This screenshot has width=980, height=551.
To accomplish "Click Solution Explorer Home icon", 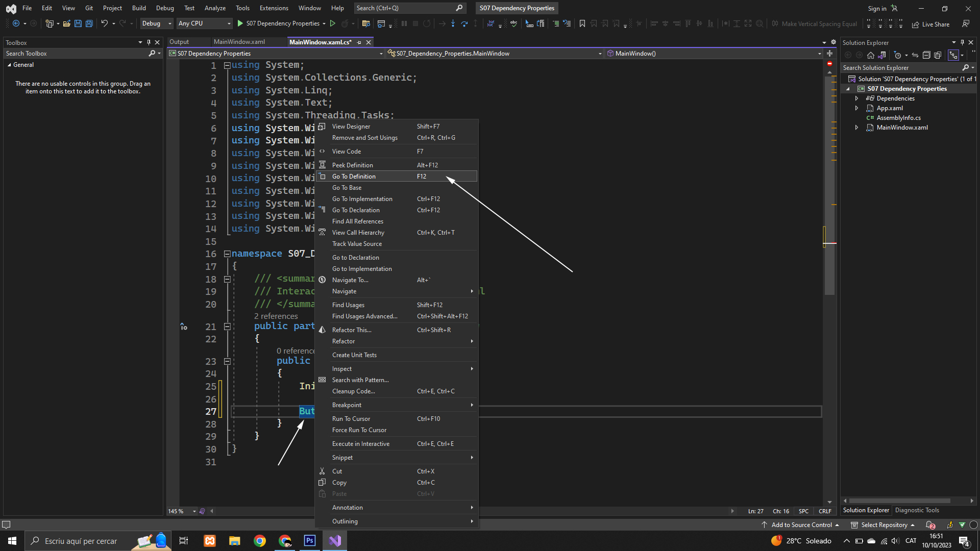I will click(871, 55).
